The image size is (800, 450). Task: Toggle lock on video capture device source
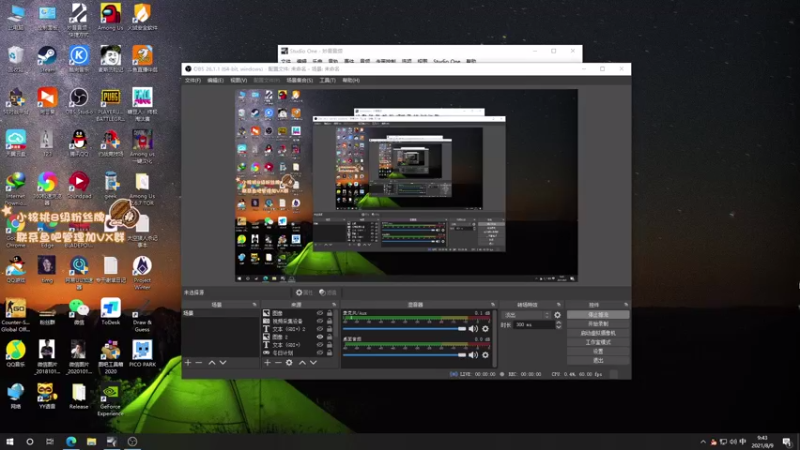pyautogui.click(x=330, y=321)
